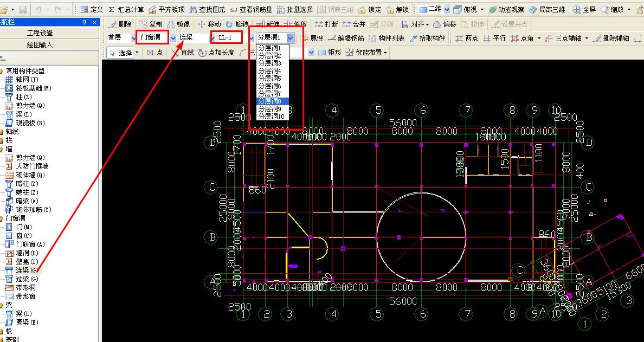This screenshot has width=644, height=342.
Task: Open 对齐 align tool
Action: [x=415, y=24]
